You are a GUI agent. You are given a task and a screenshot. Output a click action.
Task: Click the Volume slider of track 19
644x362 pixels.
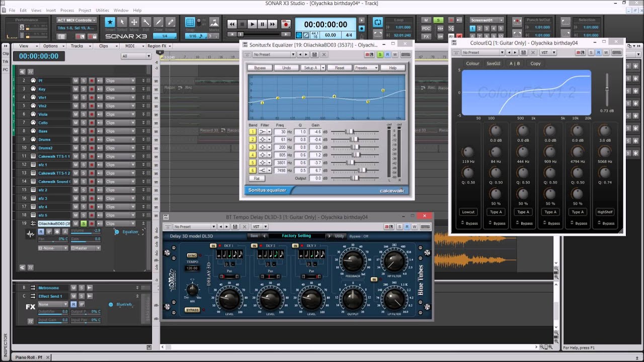[x=86, y=232]
